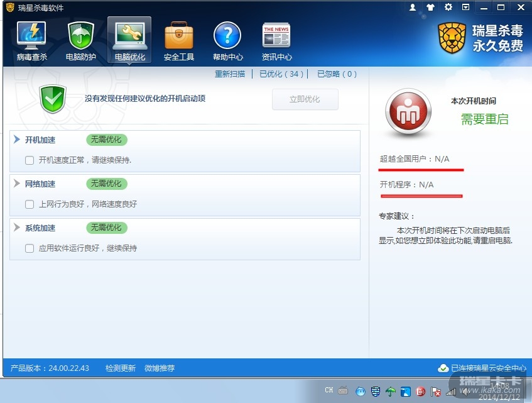The image size is (532, 403).
Task: Click 微博推荐 in the status bar
Action: tap(160, 368)
